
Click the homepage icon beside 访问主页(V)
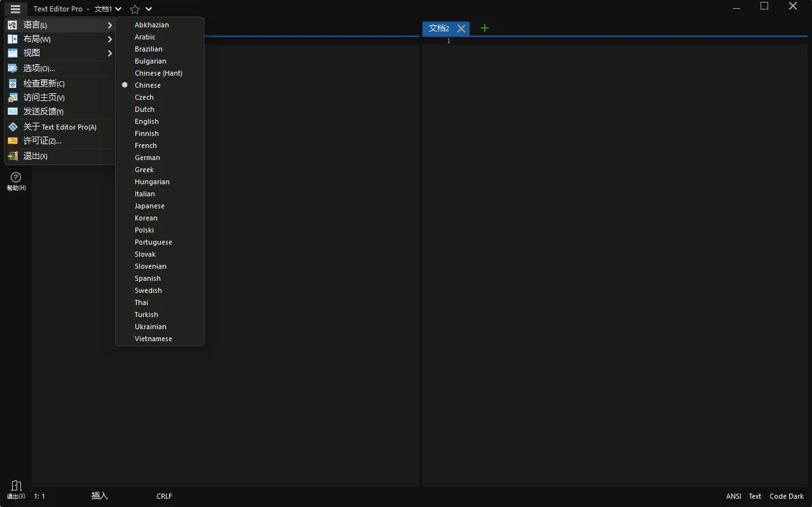point(13,97)
